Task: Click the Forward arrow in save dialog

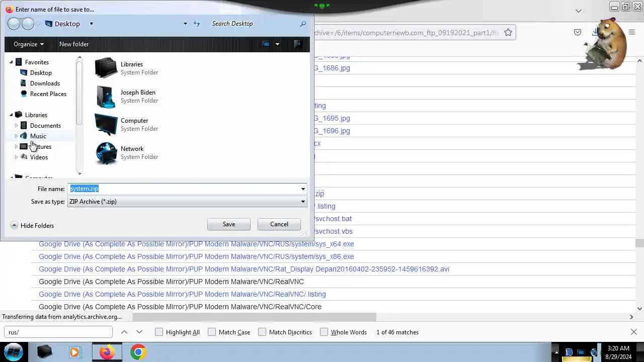Action: 28,24
